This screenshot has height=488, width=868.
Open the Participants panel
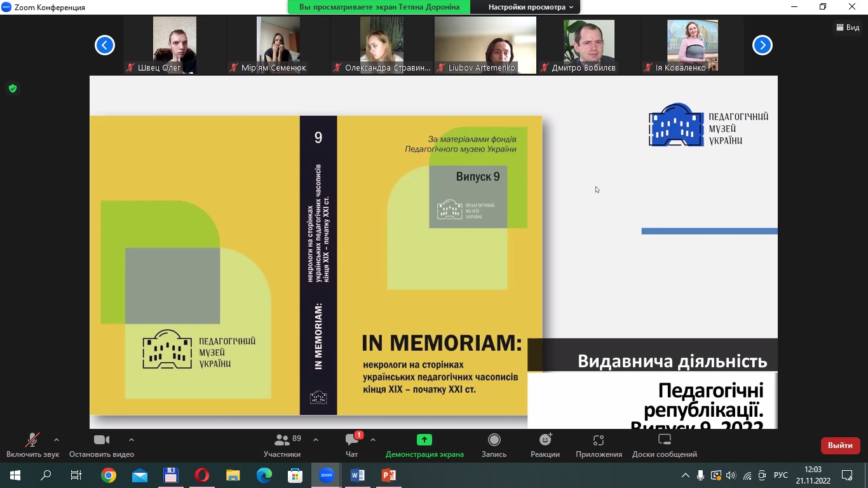point(282,445)
